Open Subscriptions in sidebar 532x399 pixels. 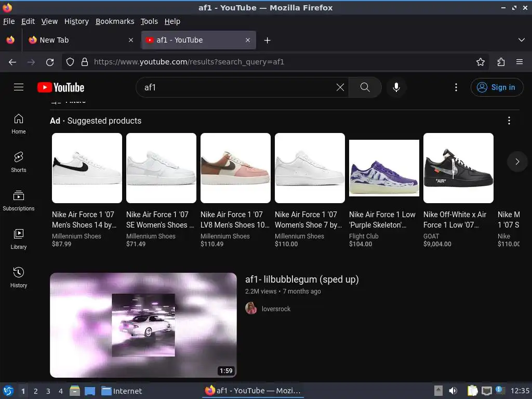[x=19, y=201]
